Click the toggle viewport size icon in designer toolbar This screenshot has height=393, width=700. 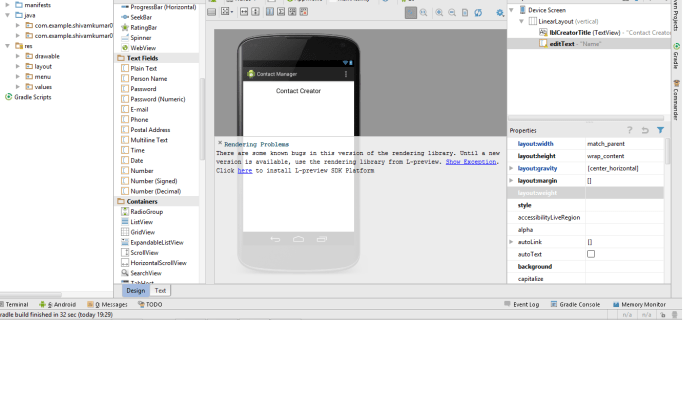[212, 12]
